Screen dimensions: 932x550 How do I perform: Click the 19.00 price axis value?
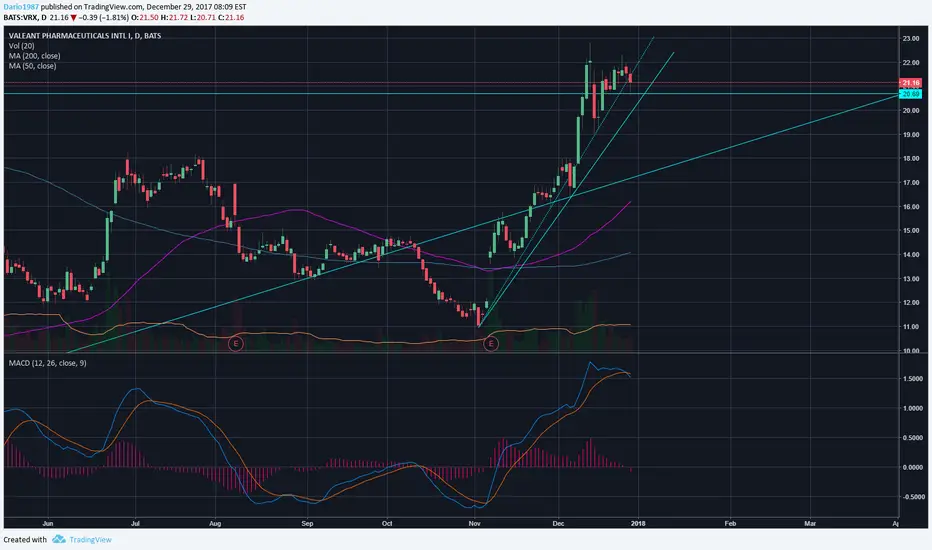pos(911,135)
